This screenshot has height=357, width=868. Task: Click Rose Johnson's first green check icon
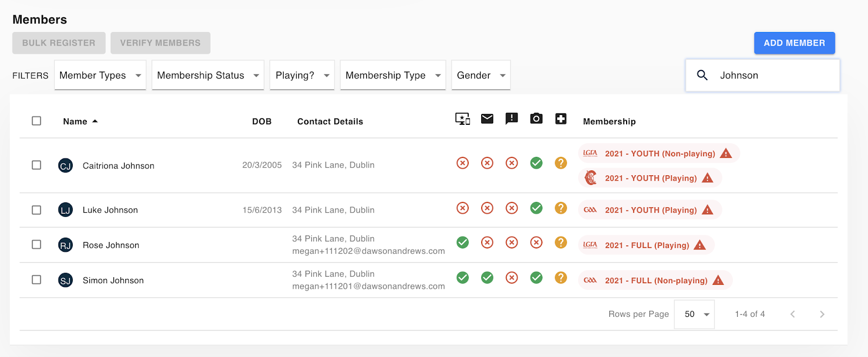[x=463, y=243]
